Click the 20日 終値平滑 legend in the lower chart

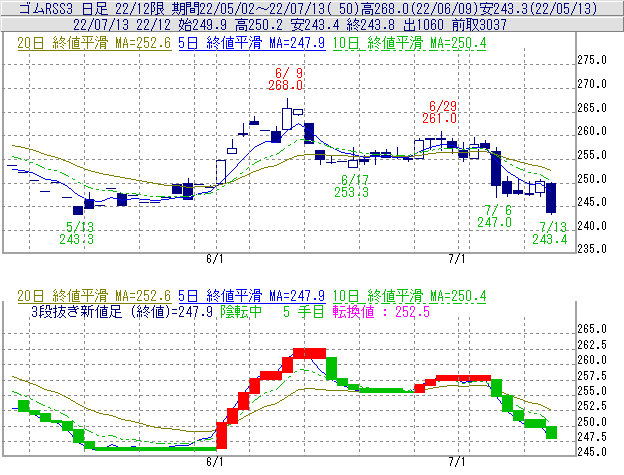94,296
